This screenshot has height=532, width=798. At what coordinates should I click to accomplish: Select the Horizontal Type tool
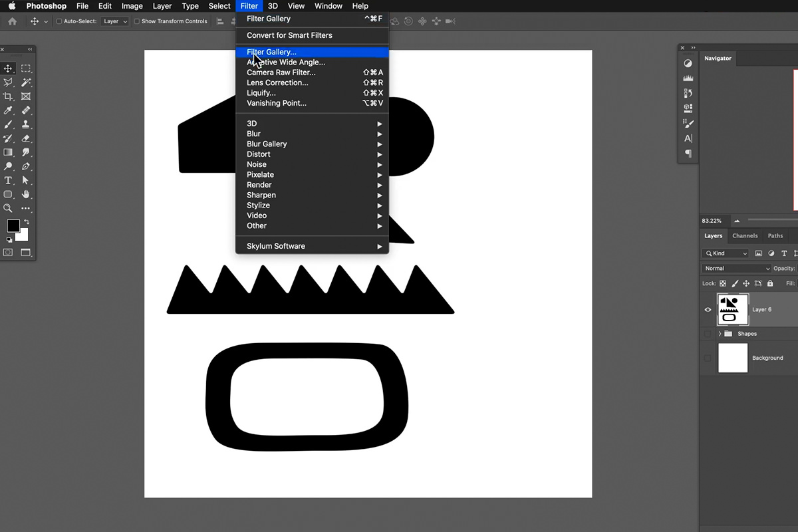tap(8, 180)
